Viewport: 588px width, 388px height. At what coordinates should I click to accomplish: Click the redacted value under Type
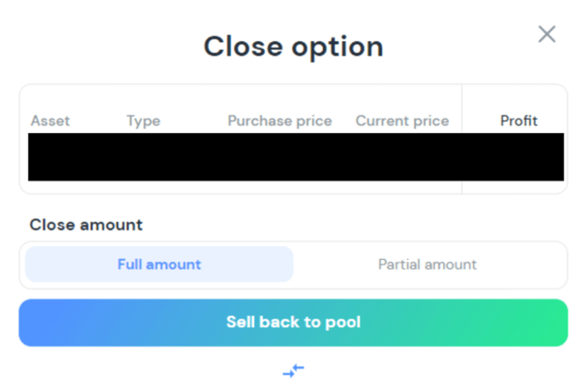[x=143, y=157]
